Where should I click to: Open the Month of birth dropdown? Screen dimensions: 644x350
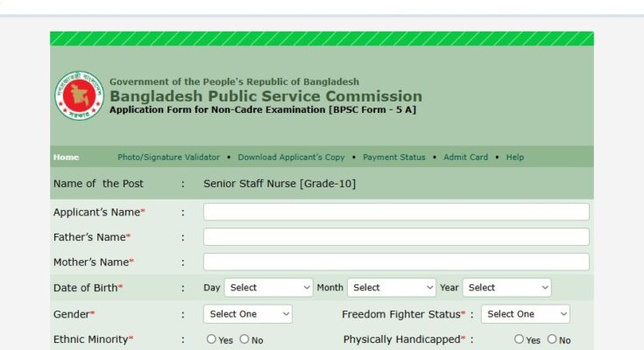click(x=391, y=287)
